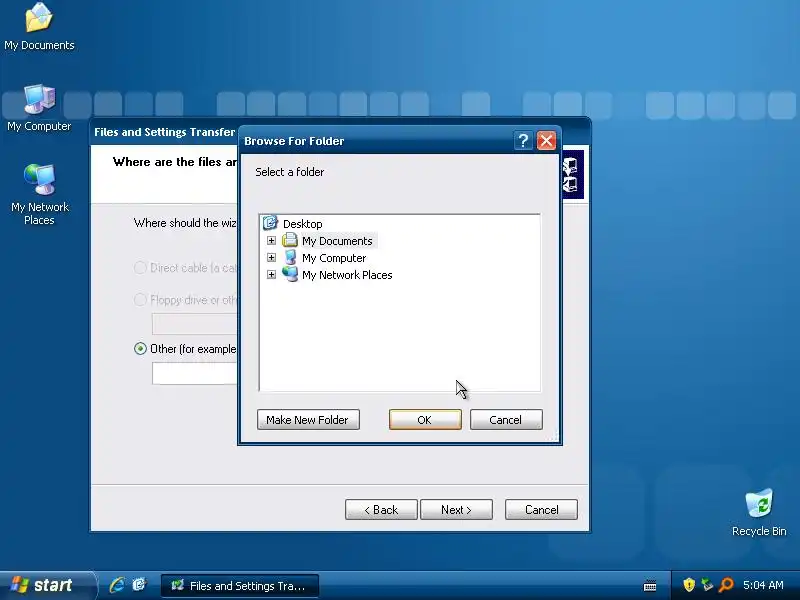Click Files and Settings Tra... taskbar button

(240, 586)
